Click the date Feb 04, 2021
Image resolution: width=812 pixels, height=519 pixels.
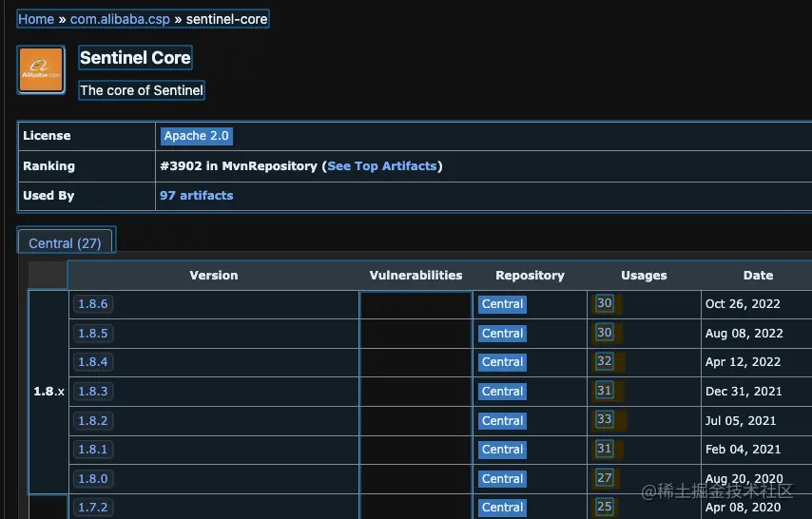click(744, 450)
